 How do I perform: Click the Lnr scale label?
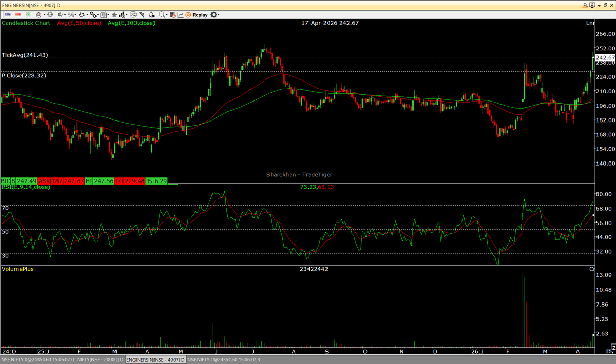(x=590, y=23)
